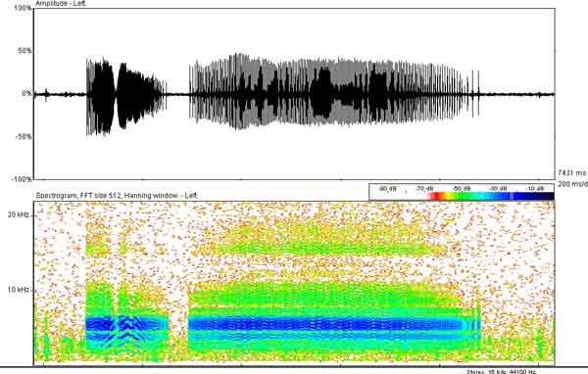
Task: Click the 50% amplitude axis label
Action: click(24, 51)
